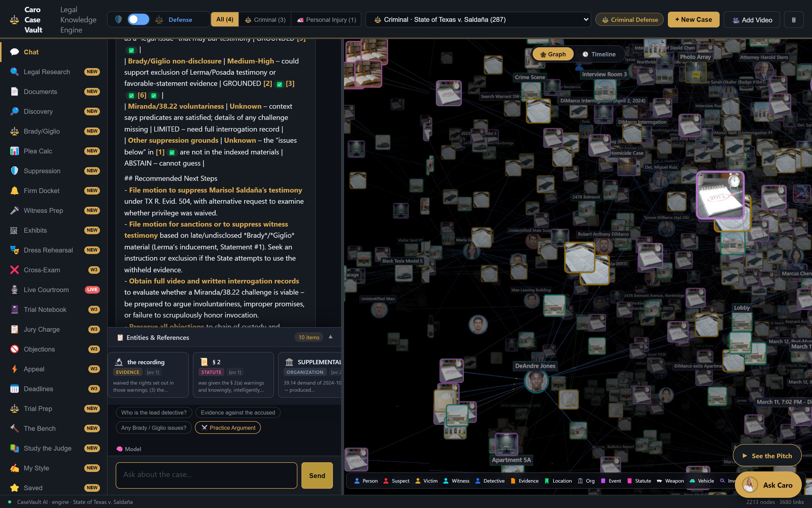Click green checkmark after citation [1]
Viewport: 812px width, 508px height.
coord(172,153)
